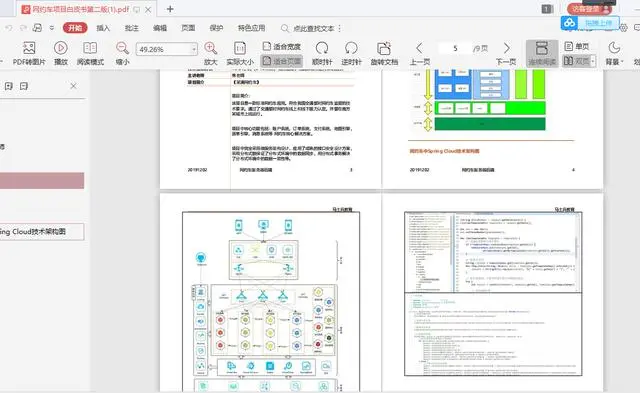This screenshot has height=393, width=640.
Task: Click the print icon in quick toolbar
Action: click(x=37, y=28)
